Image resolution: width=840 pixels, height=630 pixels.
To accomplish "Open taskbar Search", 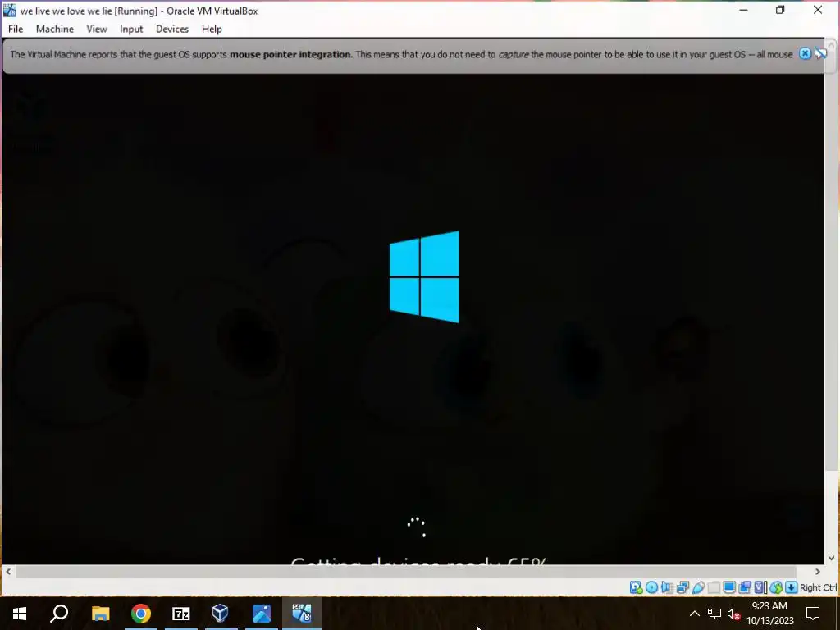I will (x=59, y=613).
